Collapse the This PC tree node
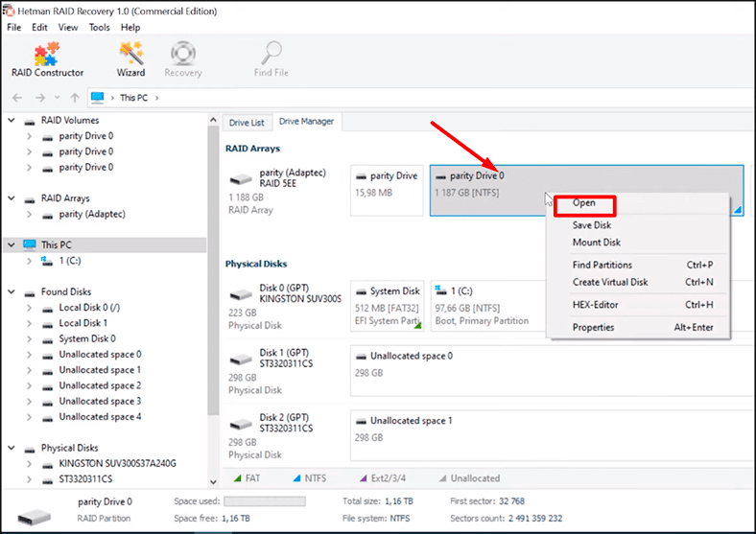 click(x=12, y=244)
